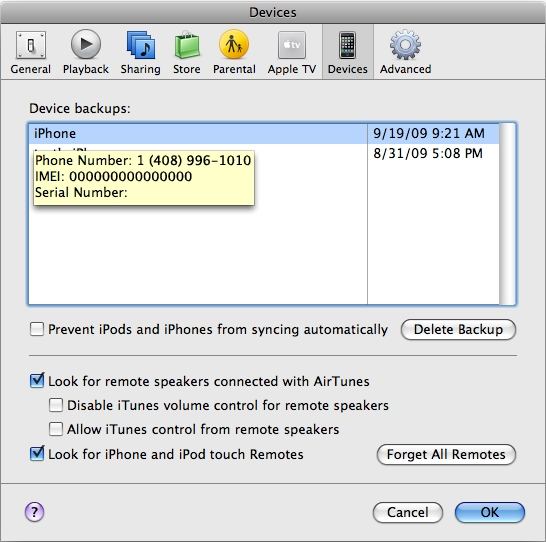The height and width of the screenshot is (542, 546).
Task: Enable Prevent iPods and iPhones from syncing automatically
Action: point(37,329)
